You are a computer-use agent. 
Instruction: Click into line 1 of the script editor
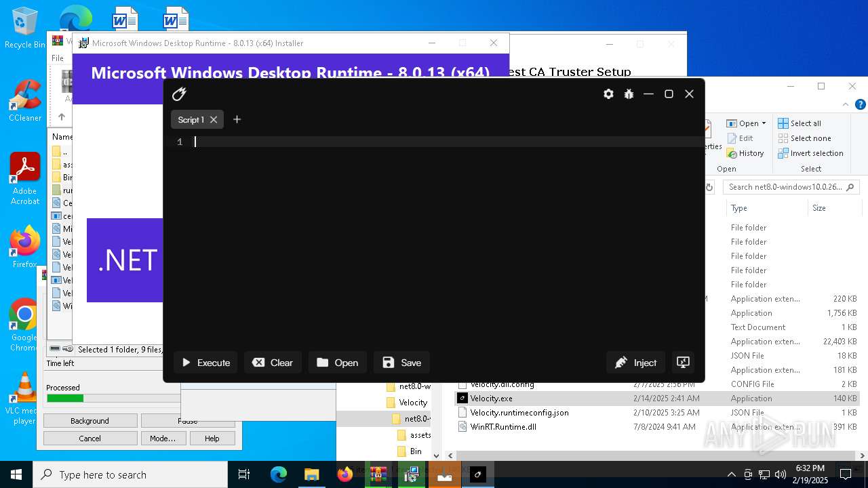(448, 142)
